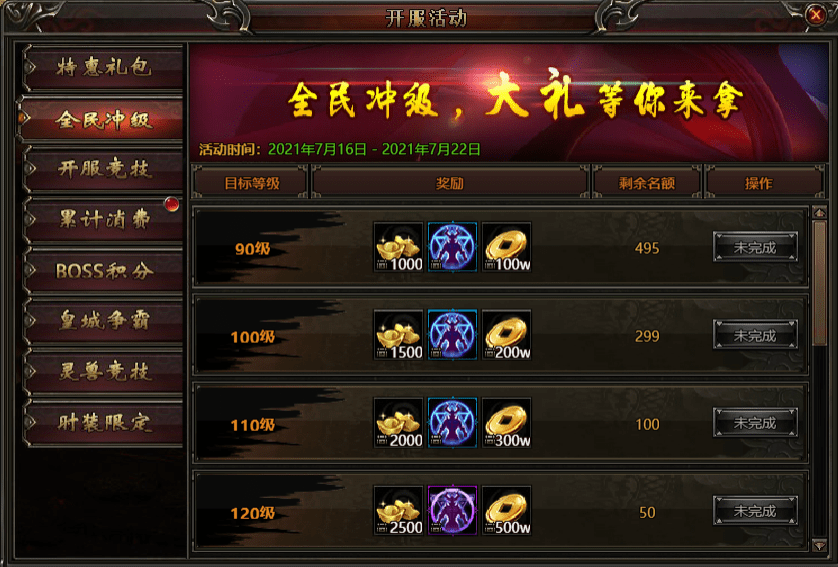
Task: Open the 特惠礼包 tab
Action: pyautogui.click(x=103, y=68)
